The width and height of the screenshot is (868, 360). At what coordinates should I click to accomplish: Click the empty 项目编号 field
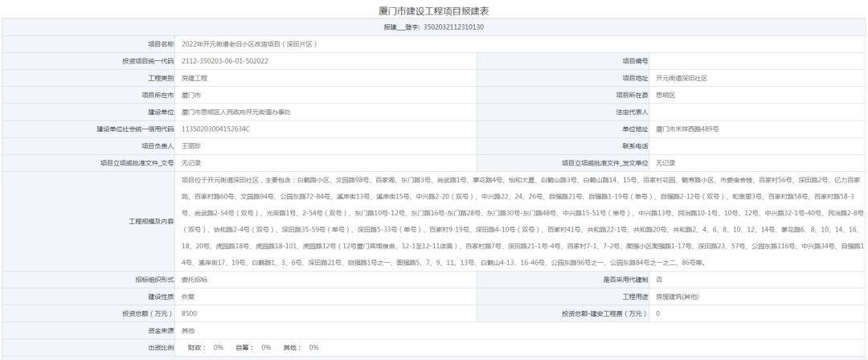(755, 61)
